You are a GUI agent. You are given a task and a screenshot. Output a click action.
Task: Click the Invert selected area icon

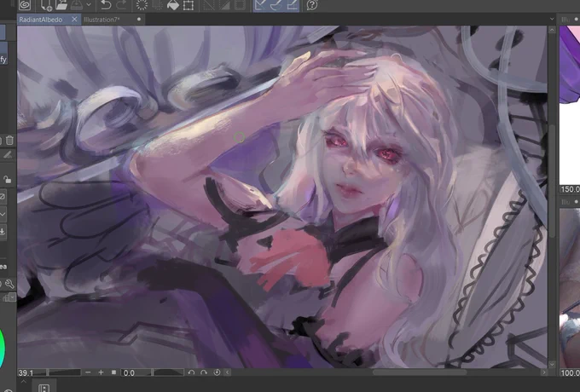(224, 5)
